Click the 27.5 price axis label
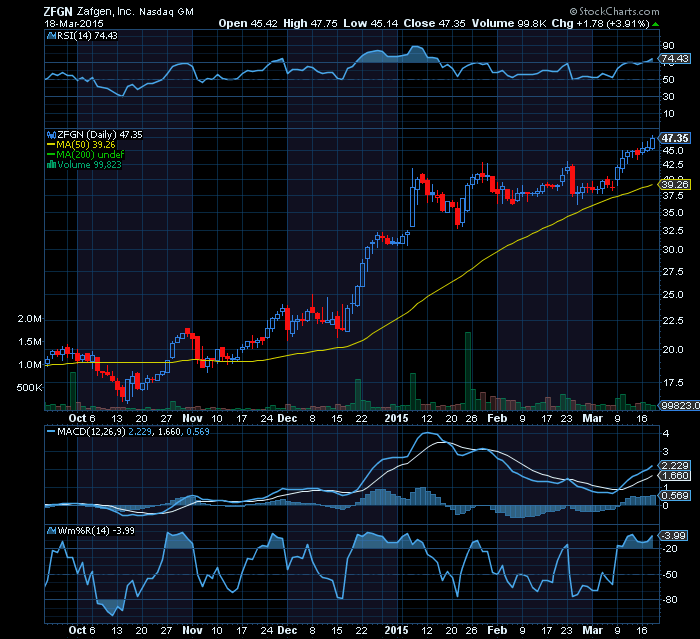Image resolution: width=700 pixels, height=639 pixels. [x=673, y=271]
